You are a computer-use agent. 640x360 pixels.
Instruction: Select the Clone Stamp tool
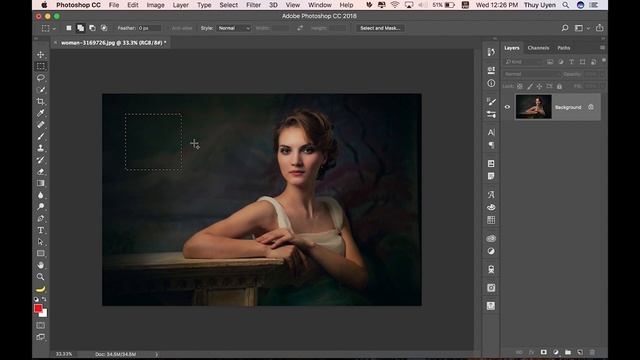click(x=40, y=148)
